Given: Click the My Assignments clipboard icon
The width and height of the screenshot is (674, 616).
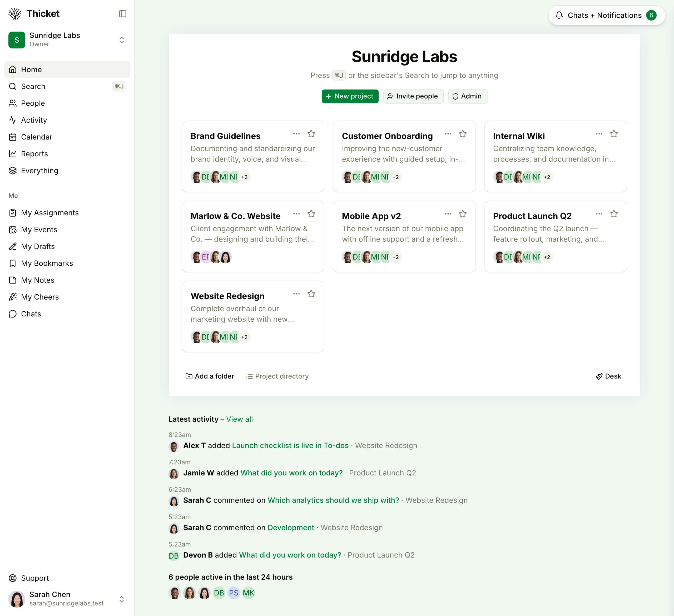Looking at the screenshot, I should (13, 213).
